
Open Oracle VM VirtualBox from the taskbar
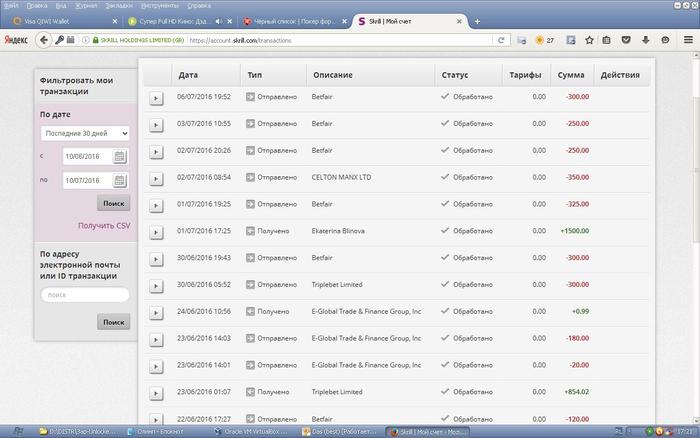click(252, 431)
